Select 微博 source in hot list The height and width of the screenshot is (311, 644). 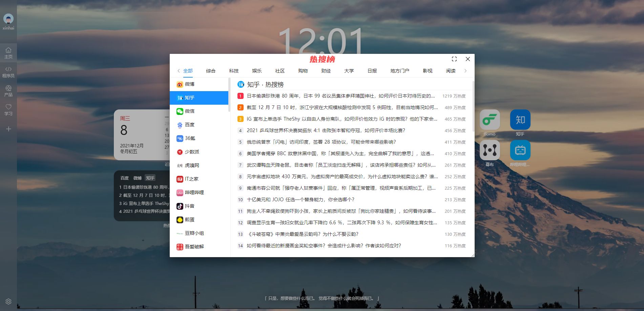click(199, 84)
